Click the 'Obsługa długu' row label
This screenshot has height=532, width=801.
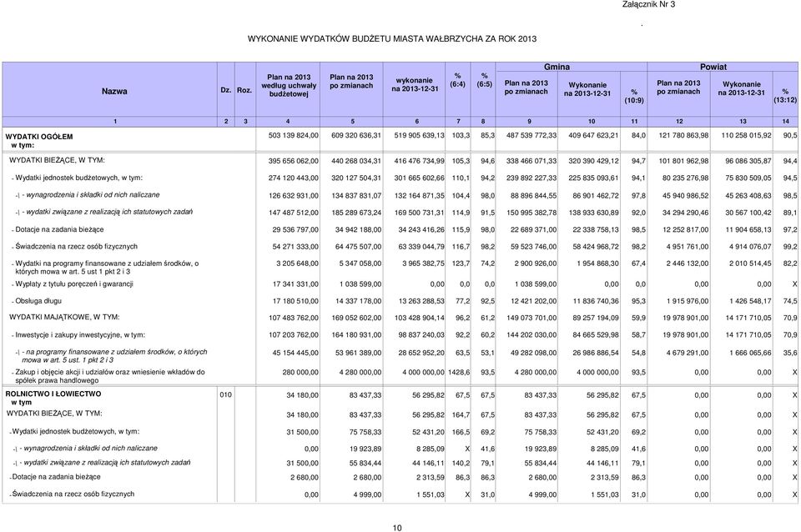[39, 301]
